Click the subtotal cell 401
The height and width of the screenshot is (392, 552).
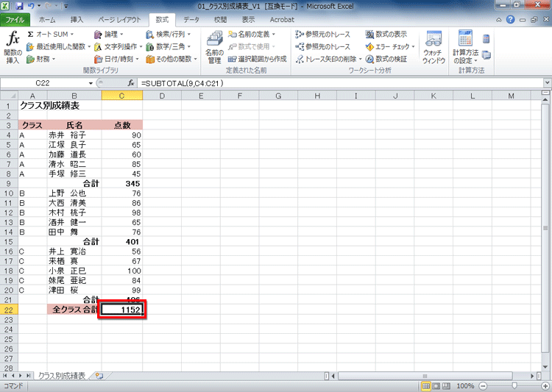121,241
